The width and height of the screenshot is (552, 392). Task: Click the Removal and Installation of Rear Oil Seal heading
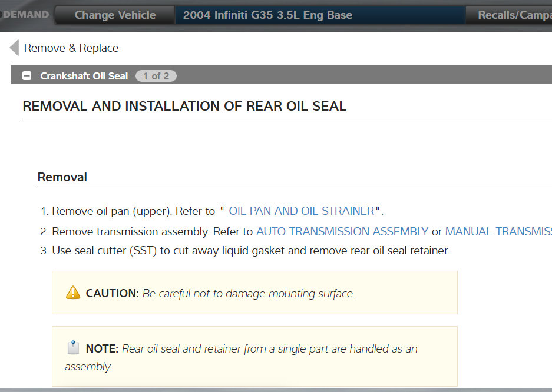point(184,107)
